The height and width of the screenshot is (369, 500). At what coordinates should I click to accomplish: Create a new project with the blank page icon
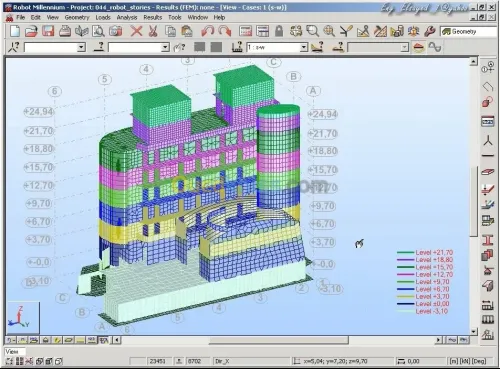click(x=15, y=31)
